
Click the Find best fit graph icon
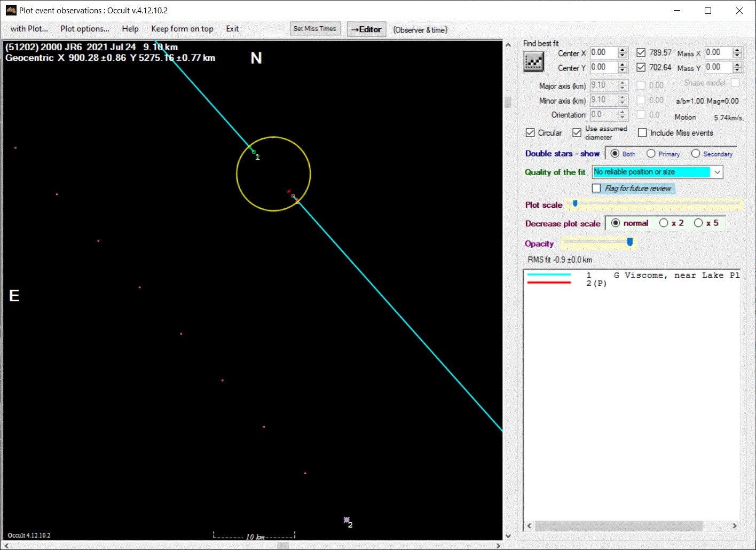pyautogui.click(x=533, y=62)
